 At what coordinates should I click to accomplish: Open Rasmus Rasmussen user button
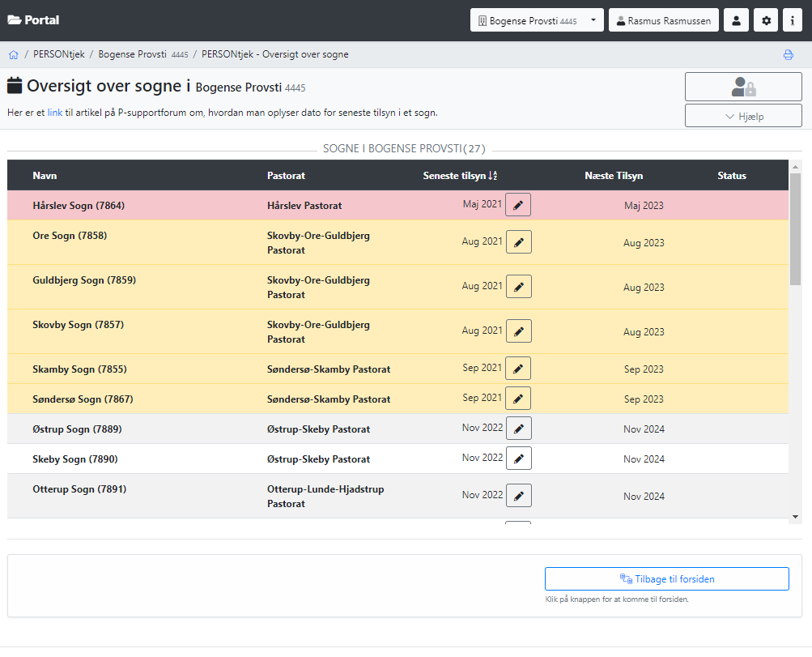pyautogui.click(x=663, y=20)
